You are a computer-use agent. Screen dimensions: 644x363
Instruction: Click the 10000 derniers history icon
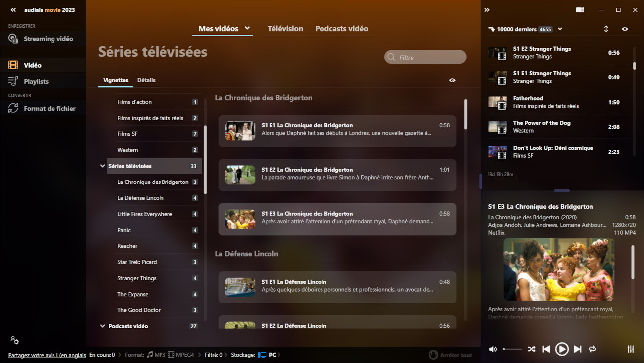coord(491,29)
